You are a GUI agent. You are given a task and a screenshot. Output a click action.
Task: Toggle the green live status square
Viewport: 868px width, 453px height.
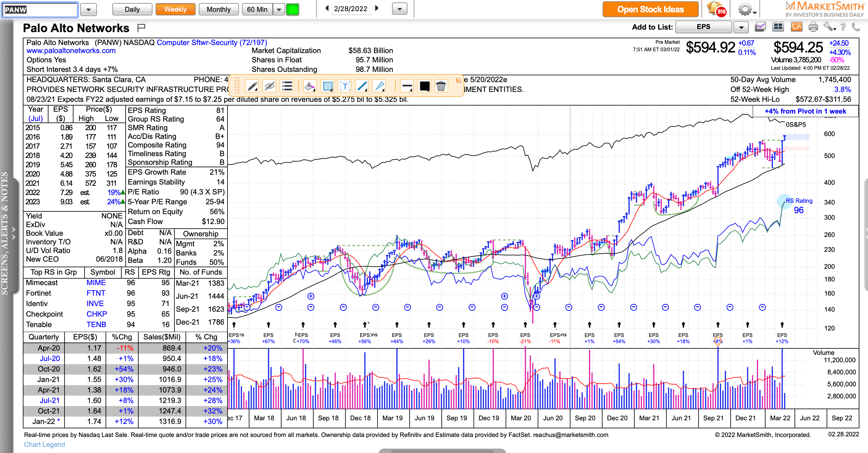[293, 10]
